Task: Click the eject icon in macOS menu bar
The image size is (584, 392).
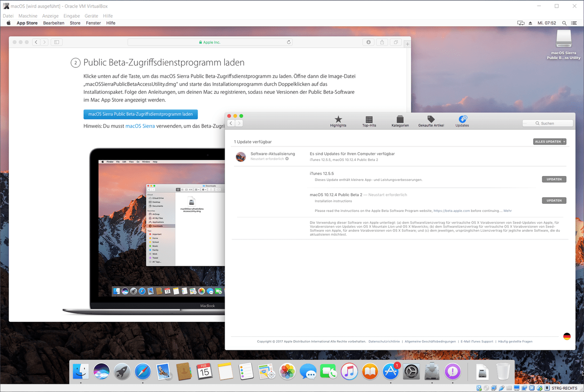Action: pyautogui.click(x=530, y=23)
